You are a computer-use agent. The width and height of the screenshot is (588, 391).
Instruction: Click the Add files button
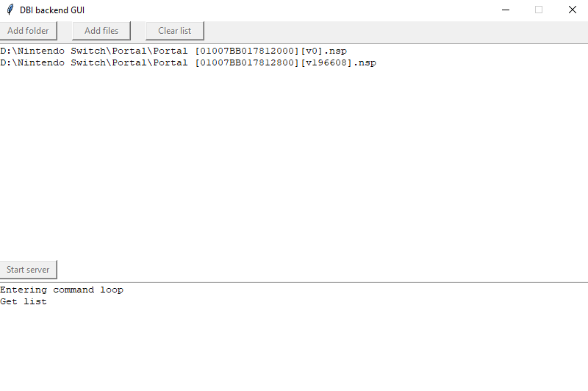click(101, 31)
